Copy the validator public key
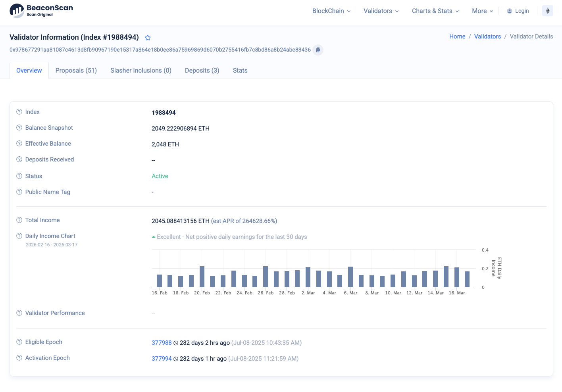 coord(318,50)
